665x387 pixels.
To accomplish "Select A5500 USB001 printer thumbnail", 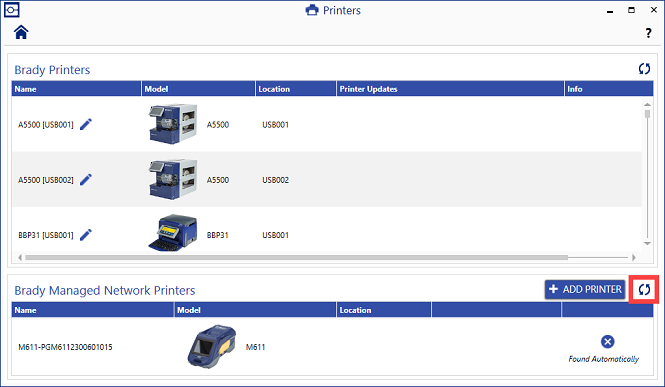I will tap(173, 124).
